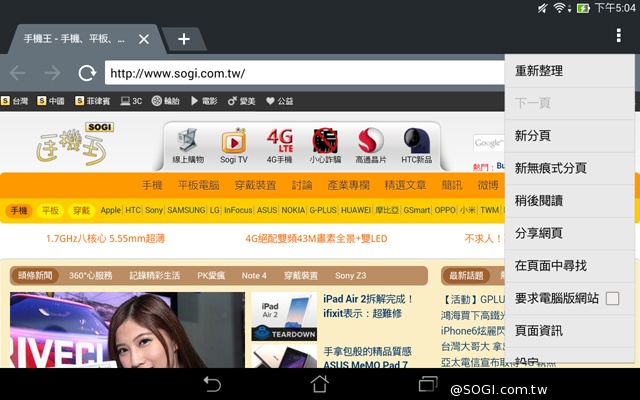
Task: Open the 台灣 bookmark
Action: (x=15, y=101)
